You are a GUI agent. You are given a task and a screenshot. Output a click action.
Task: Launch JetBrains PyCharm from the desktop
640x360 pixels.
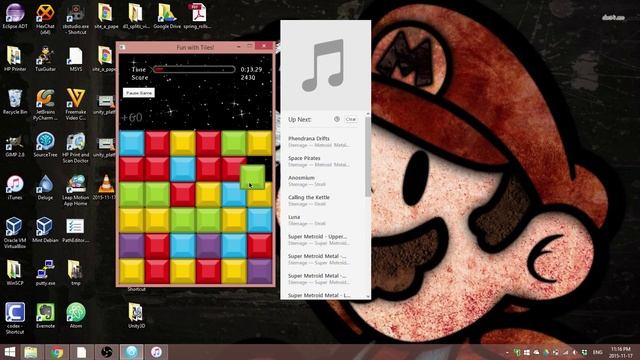pos(45,104)
